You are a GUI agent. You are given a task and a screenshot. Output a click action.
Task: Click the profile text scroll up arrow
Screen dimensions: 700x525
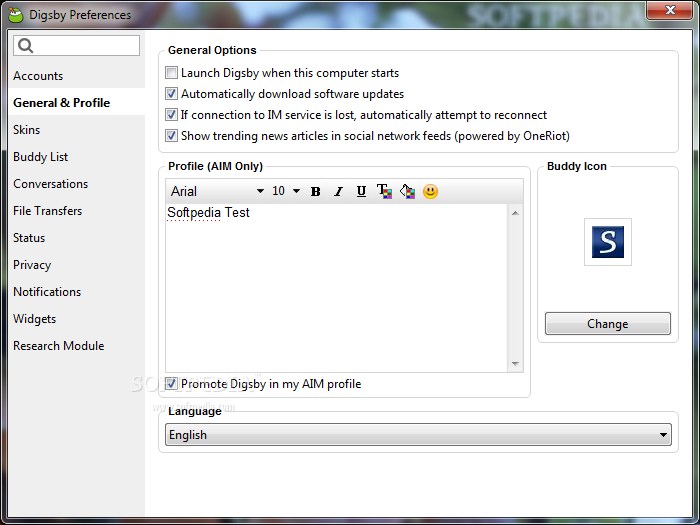point(515,213)
